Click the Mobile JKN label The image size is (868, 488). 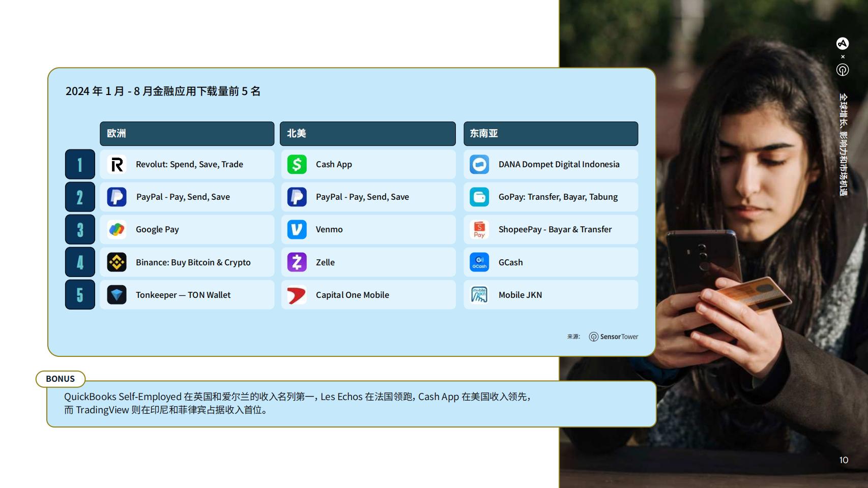coord(520,295)
